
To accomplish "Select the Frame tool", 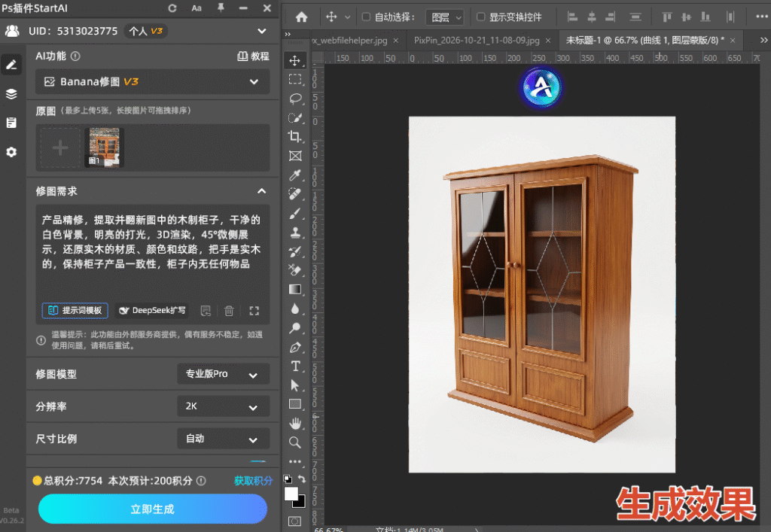I will click(x=295, y=157).
